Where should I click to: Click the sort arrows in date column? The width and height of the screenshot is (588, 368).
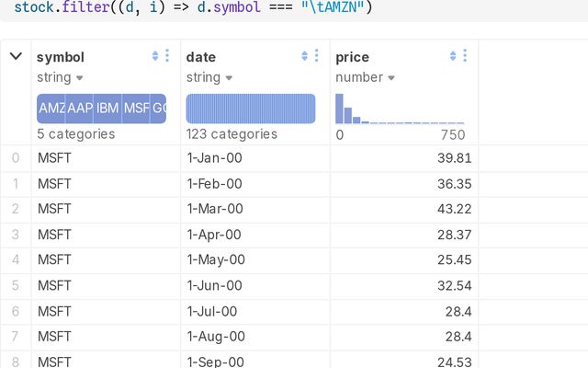pyautogui.click(x=305, y=56)
